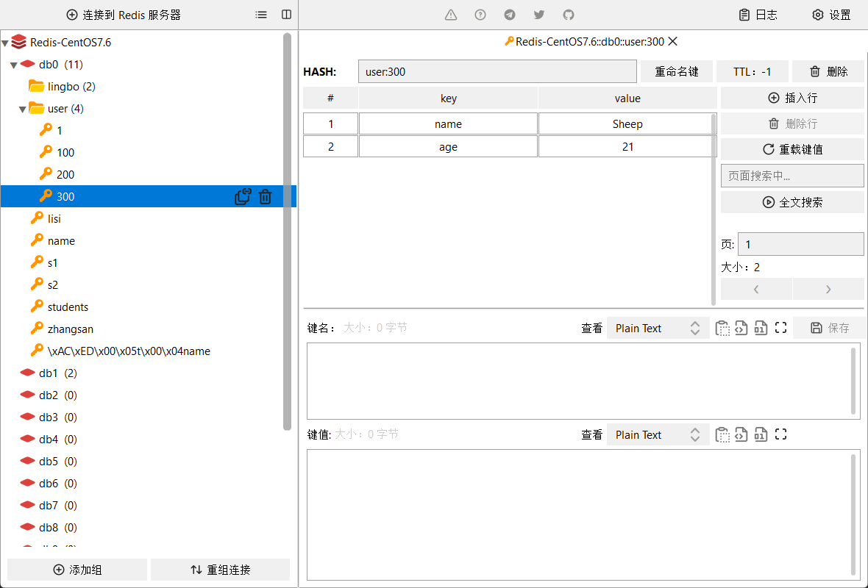Select the age key cell
Viewport: 868px width, 588px height.
pos(448,146)
